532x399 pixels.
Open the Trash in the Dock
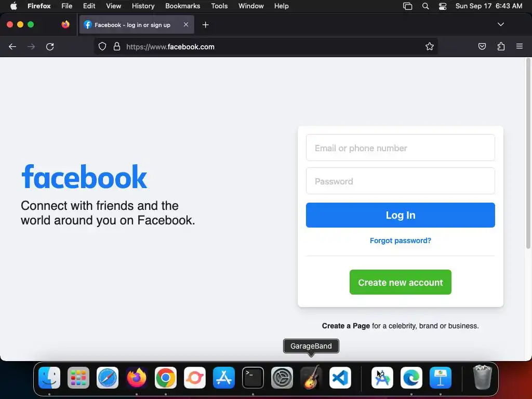click(x=483, y=377)
